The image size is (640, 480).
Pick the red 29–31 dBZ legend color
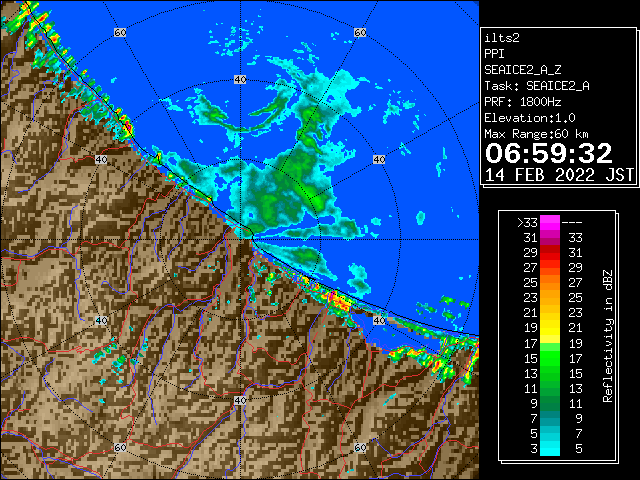pyautogui.click(x=550, y=253)
